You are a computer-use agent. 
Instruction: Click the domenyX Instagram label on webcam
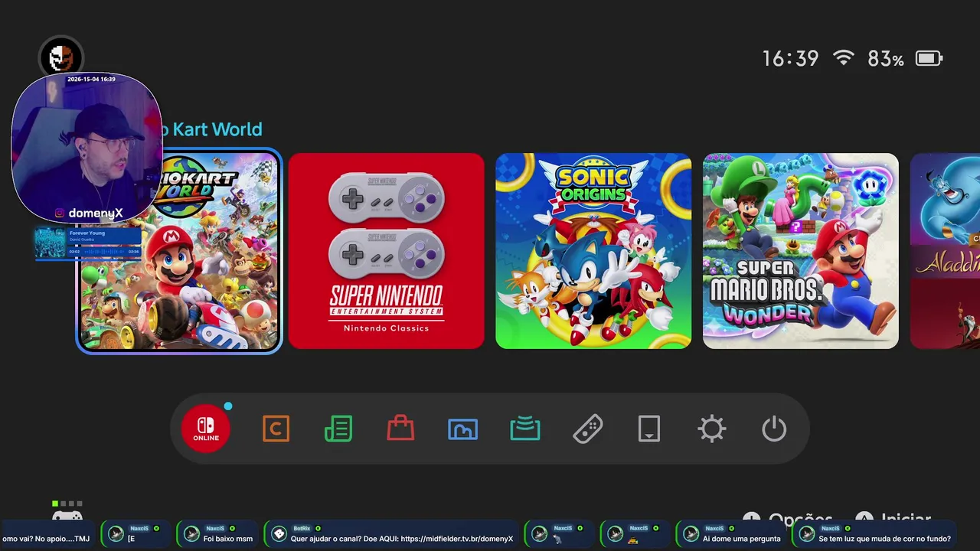tap(89, 213)
